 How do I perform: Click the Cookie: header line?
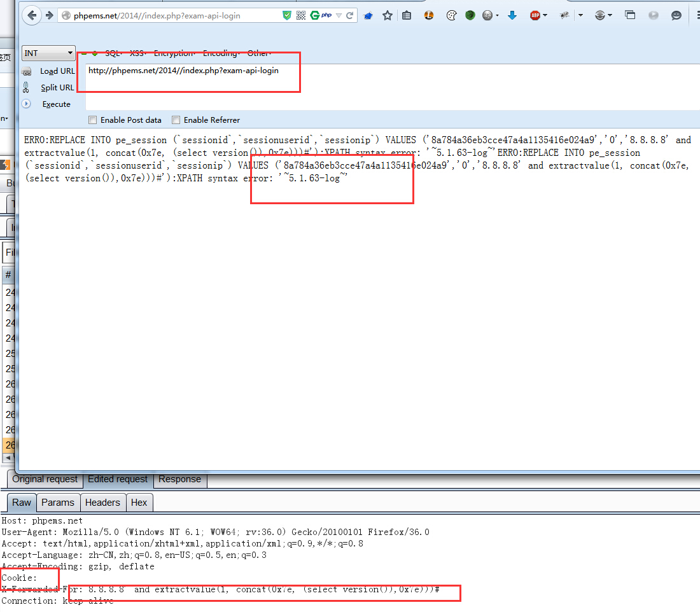coord(19,578)
